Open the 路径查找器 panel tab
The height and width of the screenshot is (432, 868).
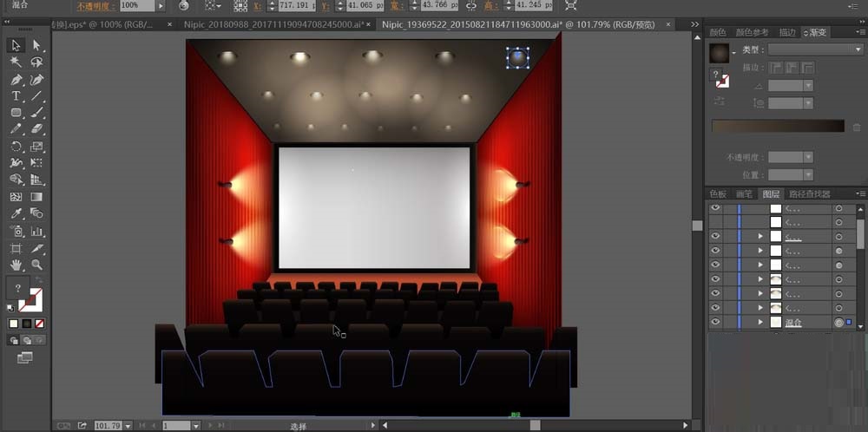808,194
